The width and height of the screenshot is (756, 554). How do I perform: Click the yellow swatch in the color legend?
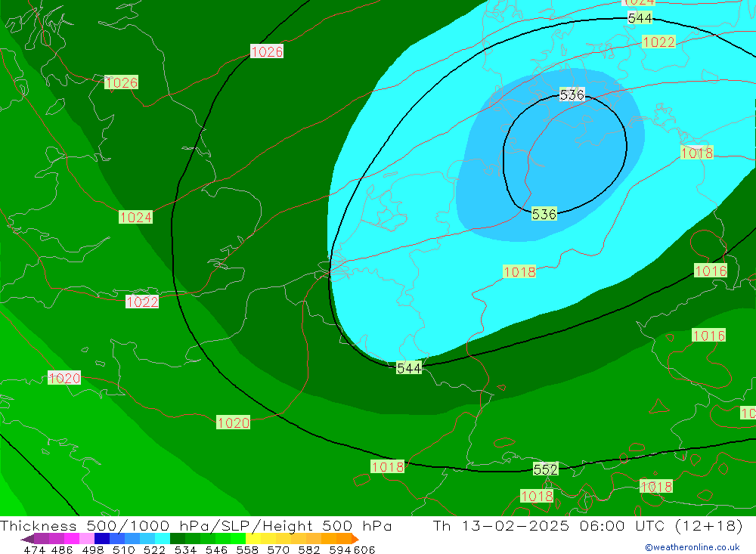[253, 539]
